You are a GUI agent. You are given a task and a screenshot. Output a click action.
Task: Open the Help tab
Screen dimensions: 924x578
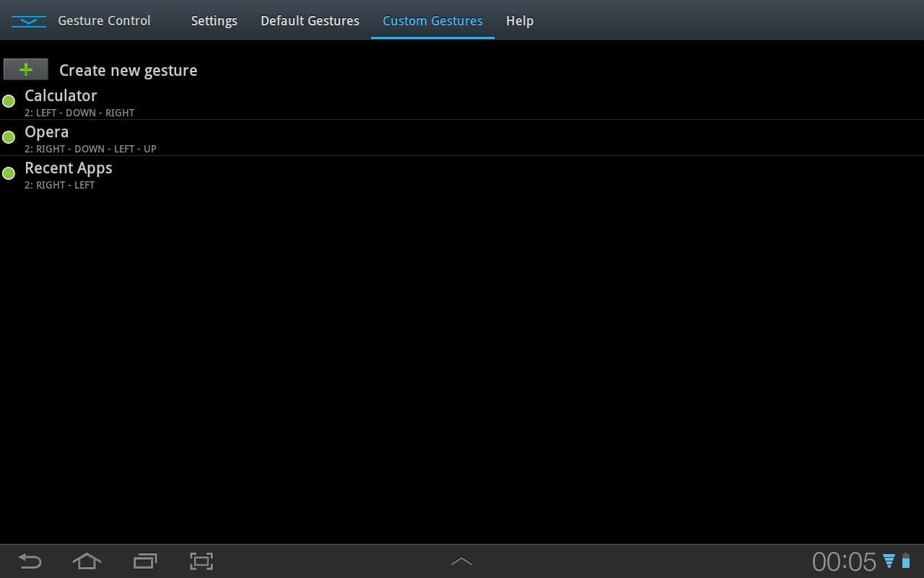(x=519, y=21)
